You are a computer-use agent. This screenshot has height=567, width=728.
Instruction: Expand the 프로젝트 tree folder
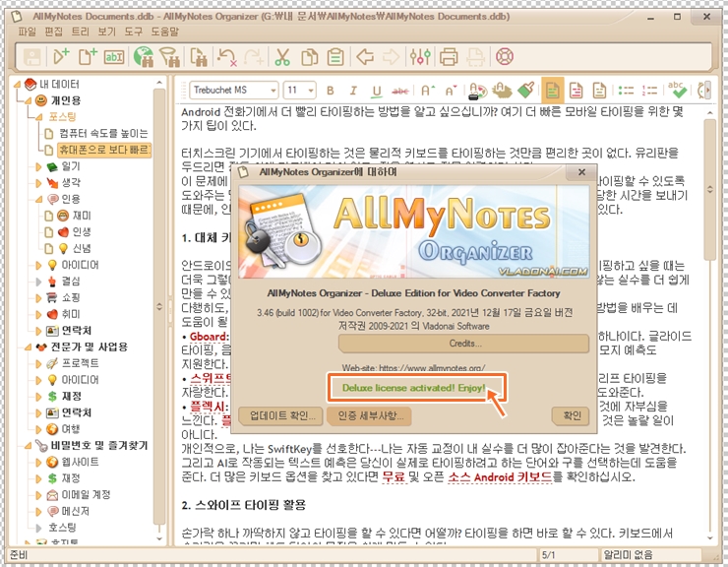pyautogui.click(x=38, y=364)
